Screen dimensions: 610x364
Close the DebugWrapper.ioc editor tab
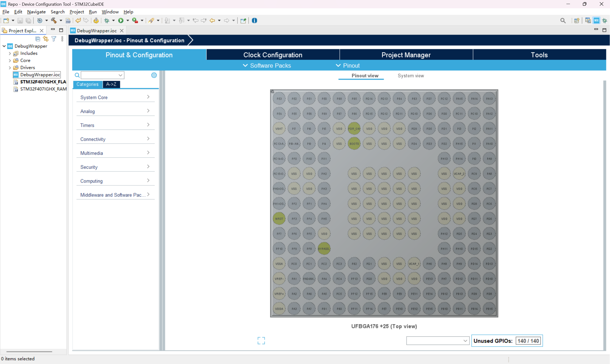click(x=122, y=31)
